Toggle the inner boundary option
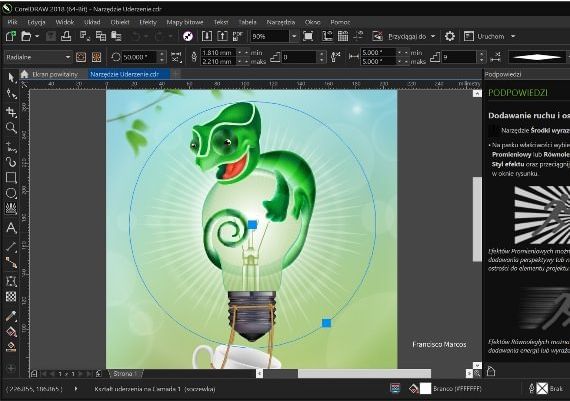570x401 pixels. (81, 57)
